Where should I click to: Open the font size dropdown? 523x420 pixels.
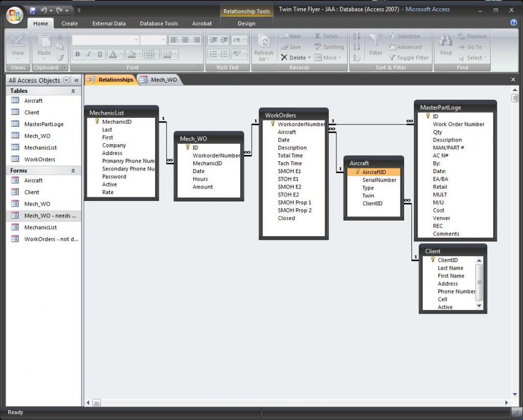click(163, 40)
